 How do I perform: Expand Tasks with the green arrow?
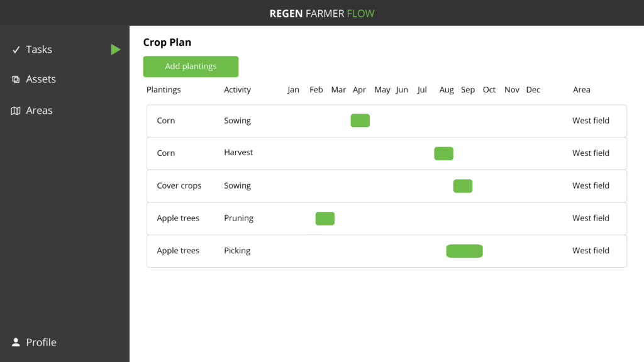[x=116, y=50]
